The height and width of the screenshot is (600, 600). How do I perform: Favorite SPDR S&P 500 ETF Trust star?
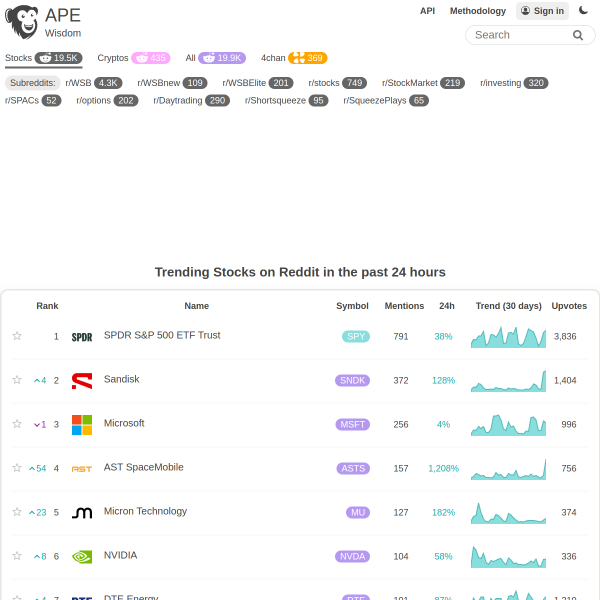(17, 337)
